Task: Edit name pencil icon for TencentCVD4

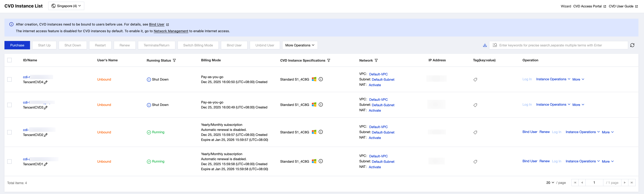Action: click(46, 82)
